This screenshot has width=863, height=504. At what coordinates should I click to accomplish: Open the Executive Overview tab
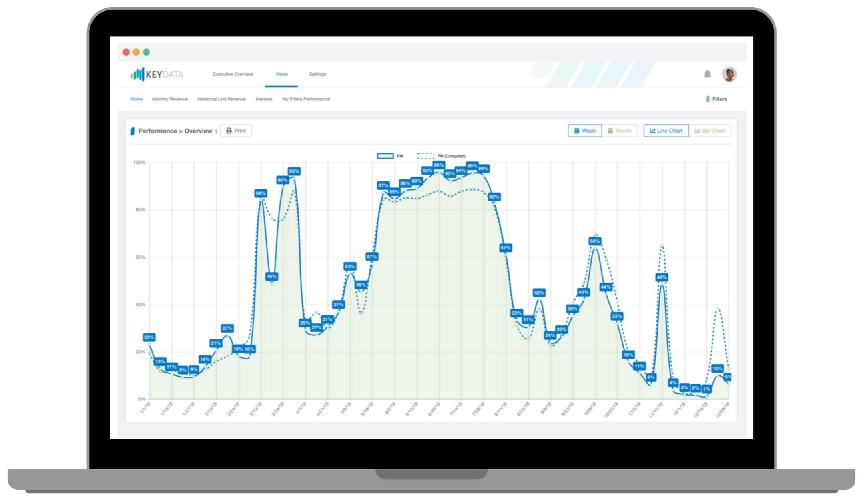233,74
